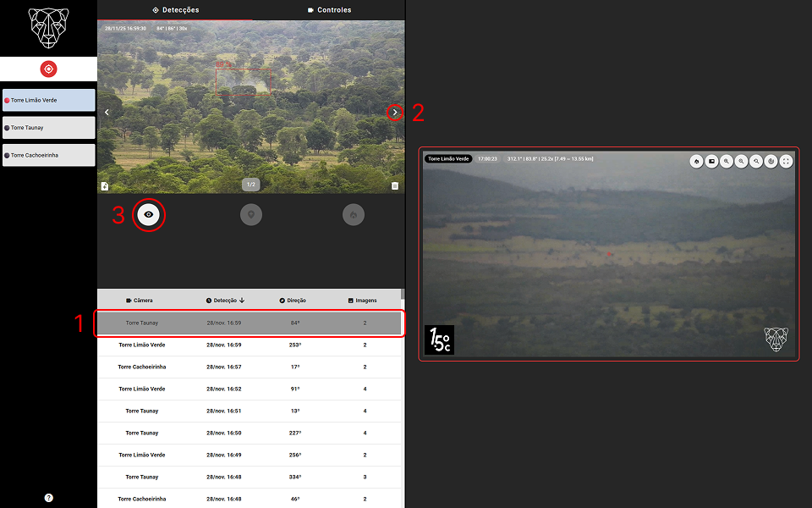This screenshot has height=508, width=812.
Task: Click the jaguar logo at top left
Action: coord(48,27)
